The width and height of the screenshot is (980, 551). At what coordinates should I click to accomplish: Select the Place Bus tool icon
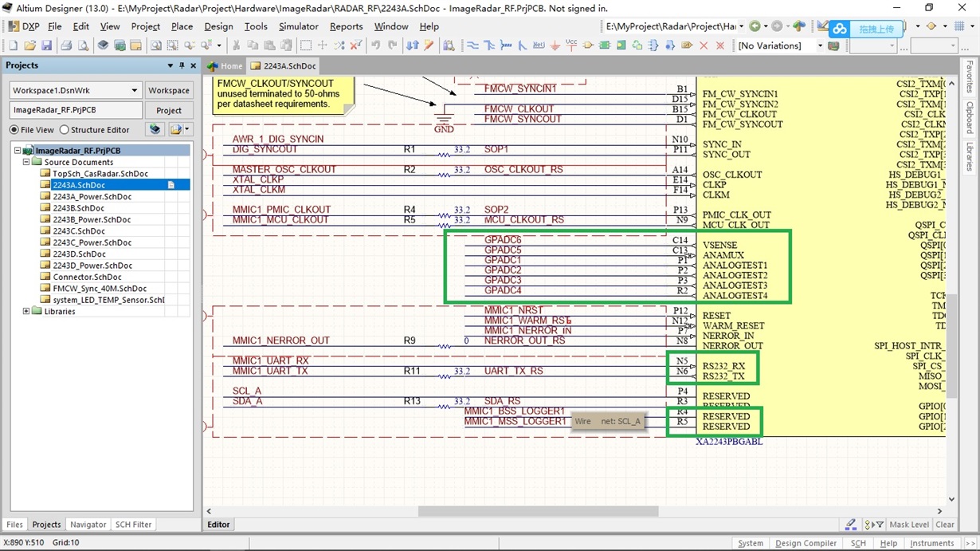tap(489, 45)
